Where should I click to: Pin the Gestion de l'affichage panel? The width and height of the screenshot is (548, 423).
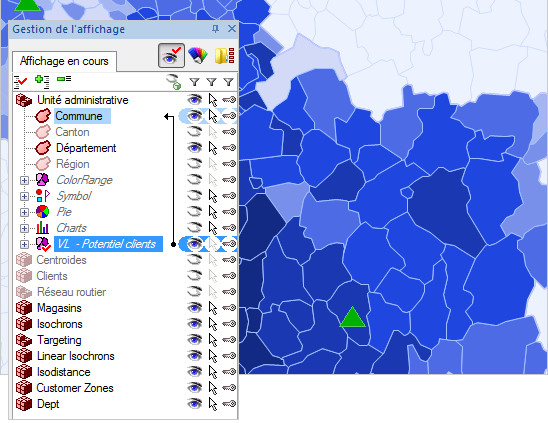pos(215,29)
